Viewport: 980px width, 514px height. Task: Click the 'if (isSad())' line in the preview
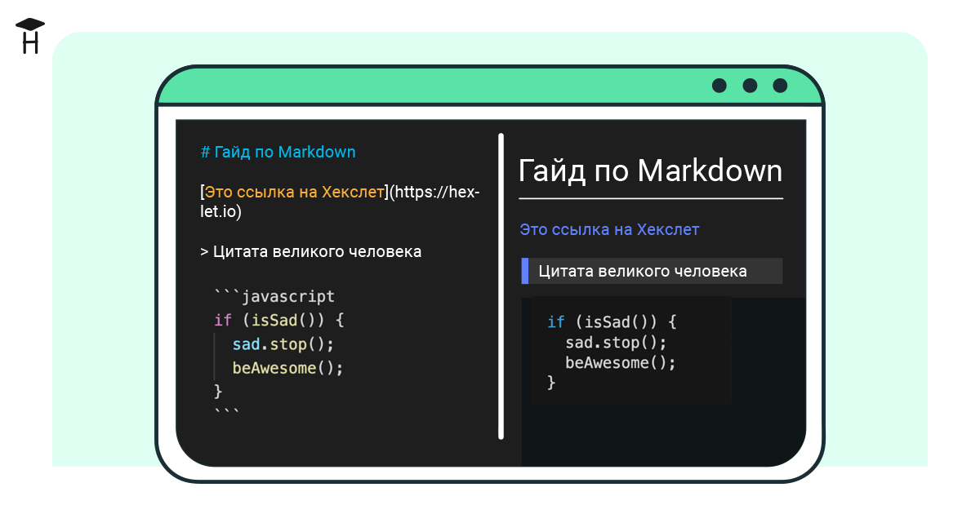tap(608, 321)
